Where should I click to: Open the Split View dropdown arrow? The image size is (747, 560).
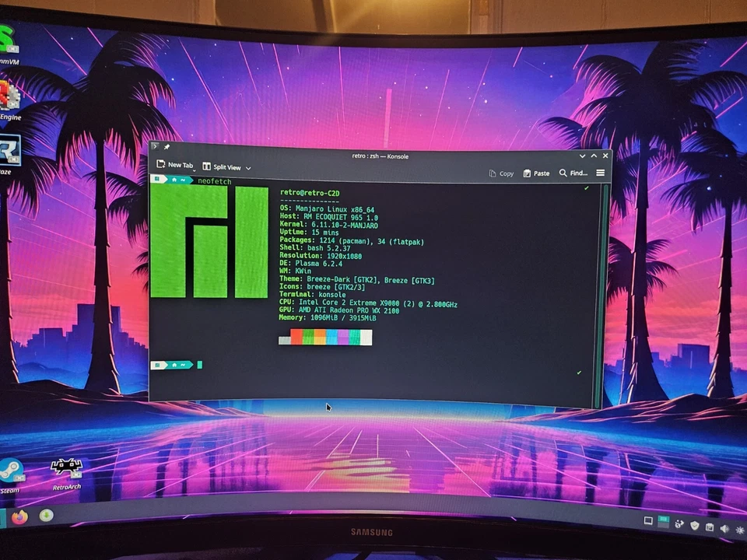pyautogui.click(x=247, y=167)
